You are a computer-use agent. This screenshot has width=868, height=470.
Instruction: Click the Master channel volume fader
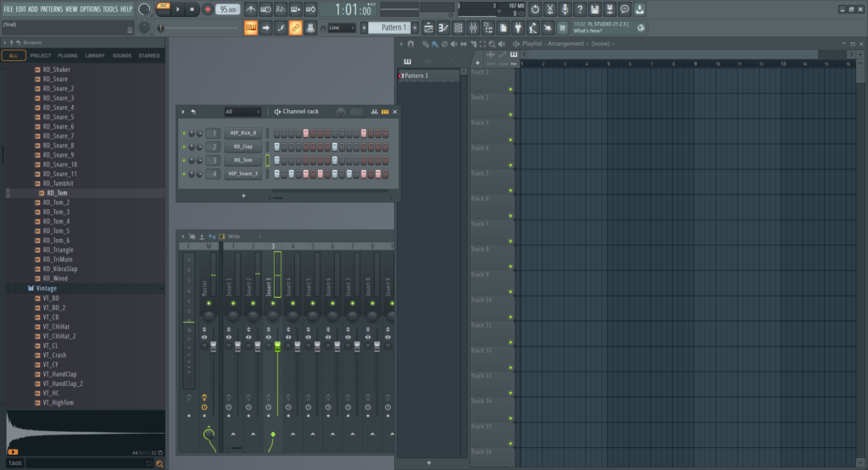tap(213, 346)
